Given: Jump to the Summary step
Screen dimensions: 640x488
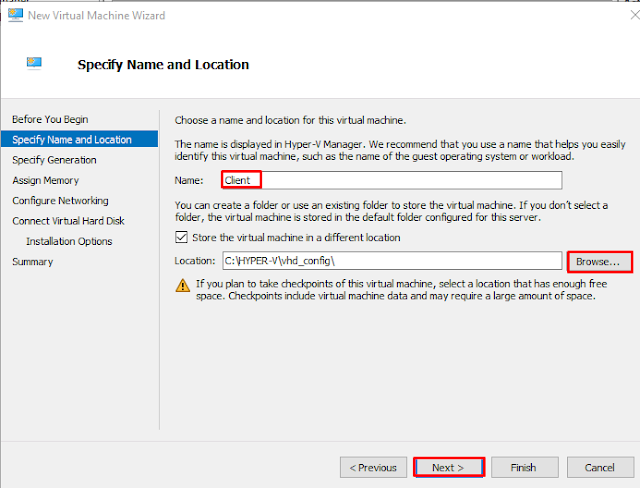Looking at the screenshot, I should [33, 262].
